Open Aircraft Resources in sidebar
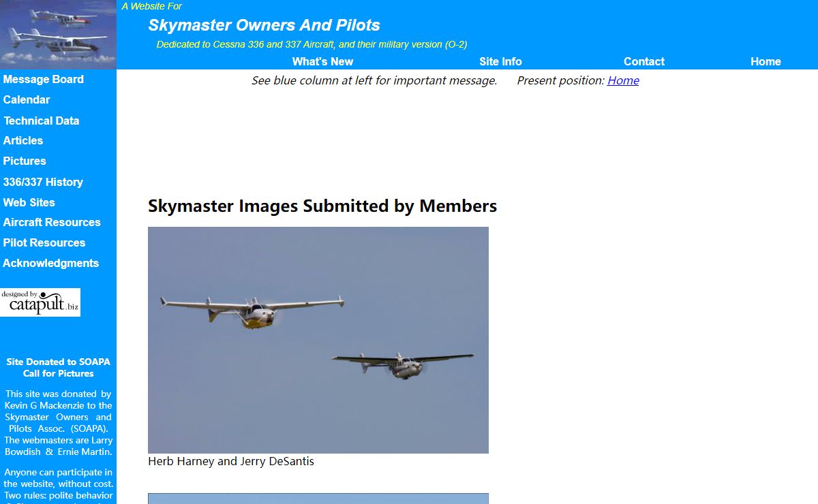Viewport: 818px width, 504px height. pyautogui.click(x=52, y=222)
